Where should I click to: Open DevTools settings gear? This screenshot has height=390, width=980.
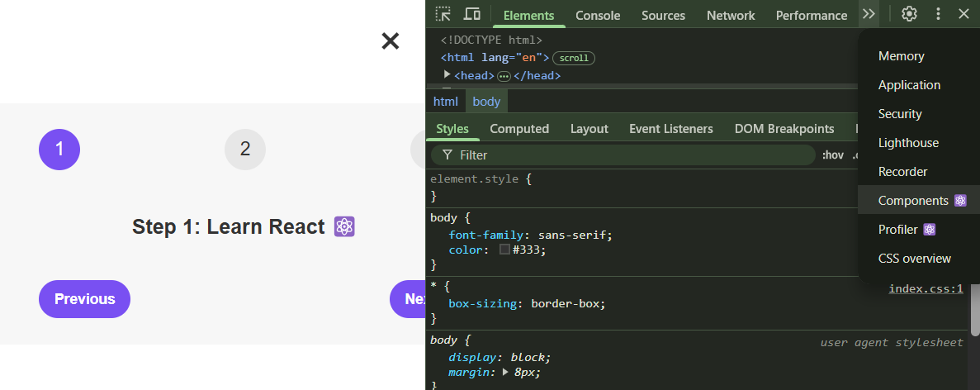910,14
